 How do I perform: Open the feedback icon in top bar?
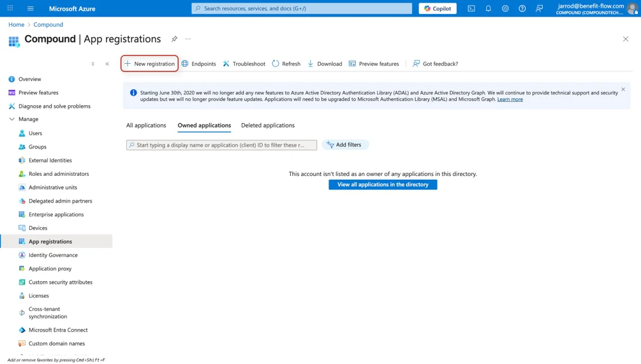pos(539,8)
